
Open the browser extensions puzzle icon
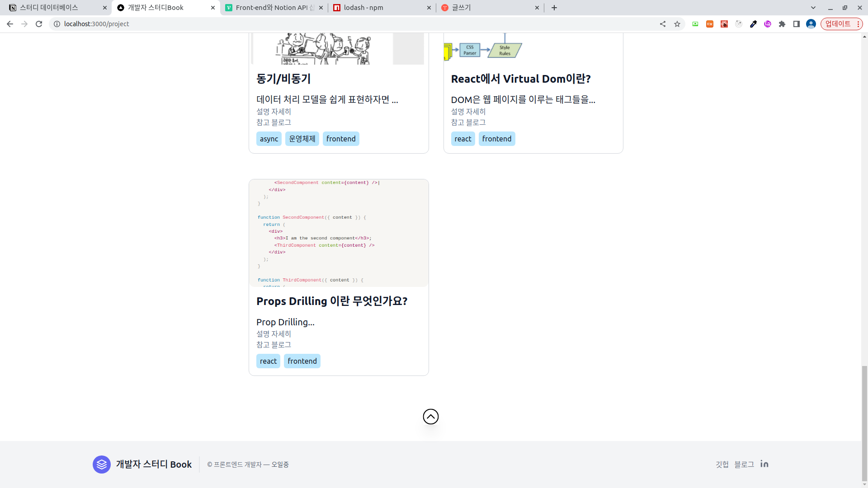[x=782, y=24]
